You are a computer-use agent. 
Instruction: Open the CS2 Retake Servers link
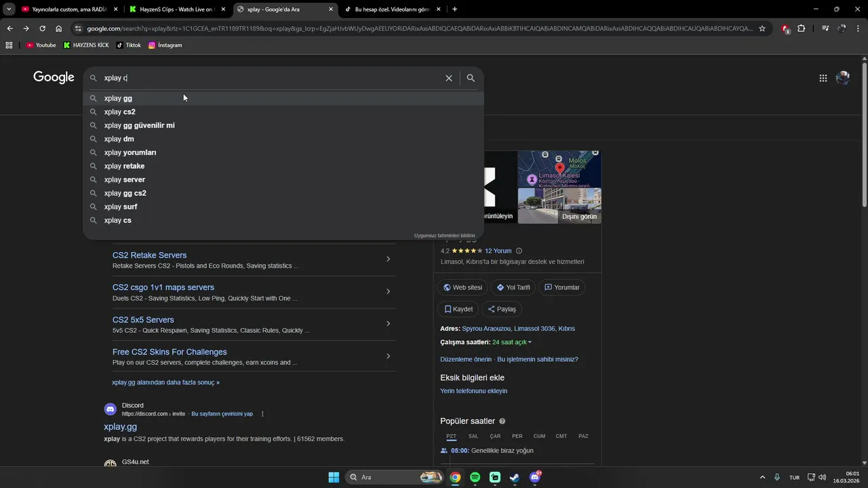click(149, 256)
